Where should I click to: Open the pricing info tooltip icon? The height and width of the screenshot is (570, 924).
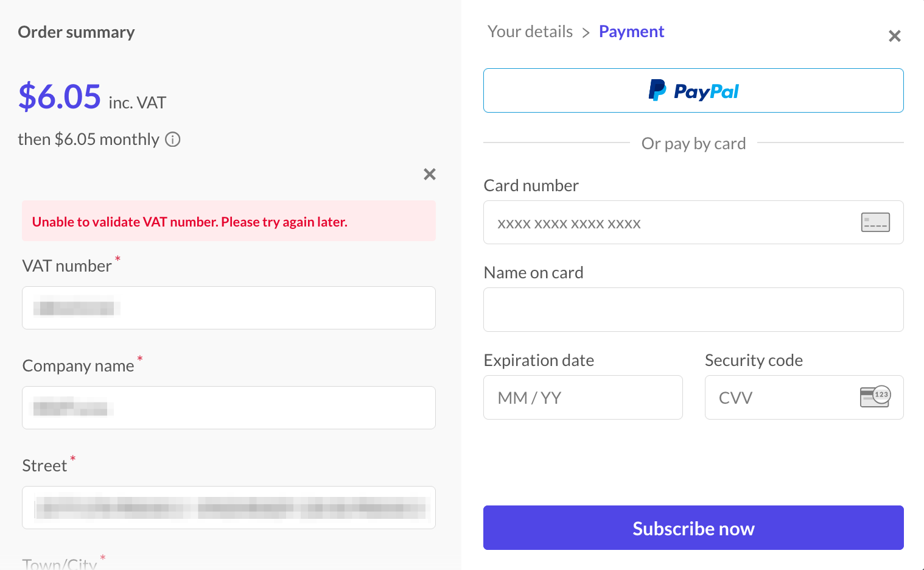pyautogui.click(x=173, y=139)
